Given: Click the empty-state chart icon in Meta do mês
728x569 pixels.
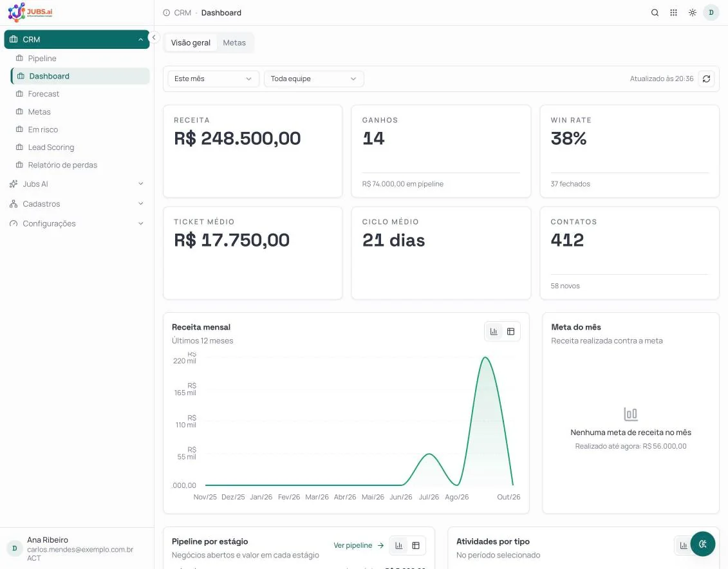Looking at the screenshot, I should tap(631, 414).
